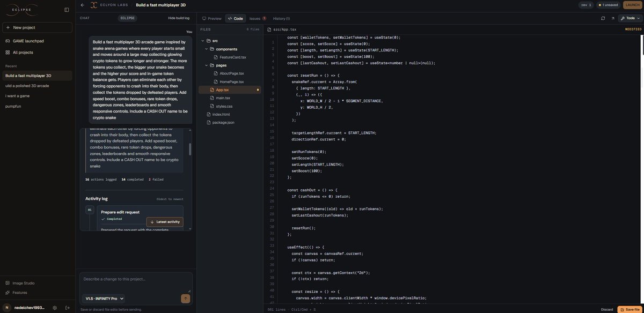This screenshot has width=644, height=313.
Task: Open recent project 'uild a polished 3D arcade'
Action: point(37,86)
